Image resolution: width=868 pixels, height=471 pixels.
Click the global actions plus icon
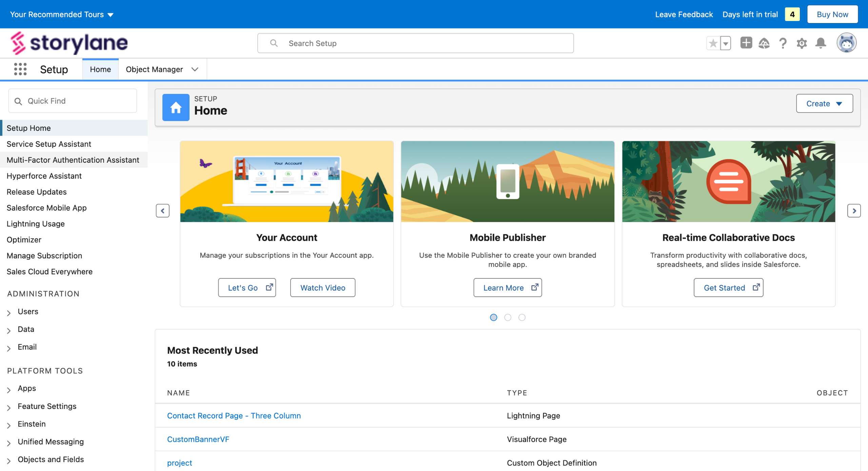point(746,43)
